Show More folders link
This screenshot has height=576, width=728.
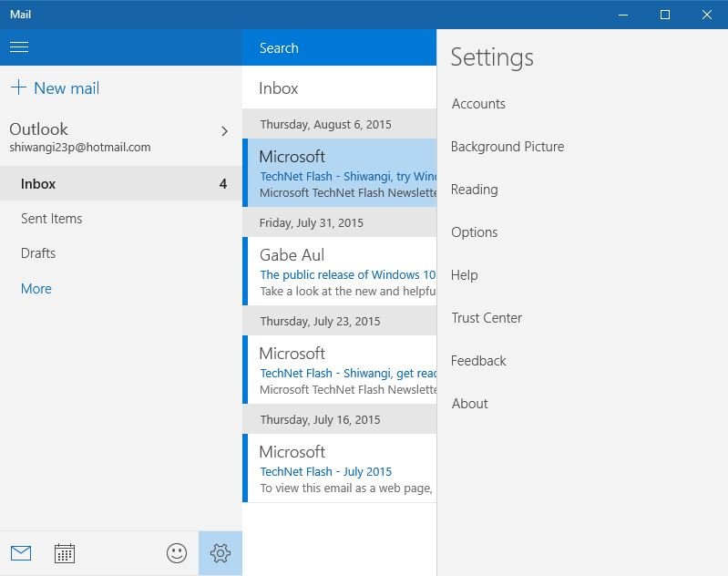click(36, 289)
